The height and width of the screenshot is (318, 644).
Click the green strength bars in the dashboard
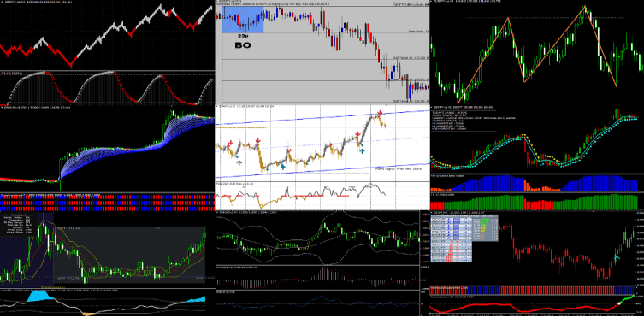point(486,222)
